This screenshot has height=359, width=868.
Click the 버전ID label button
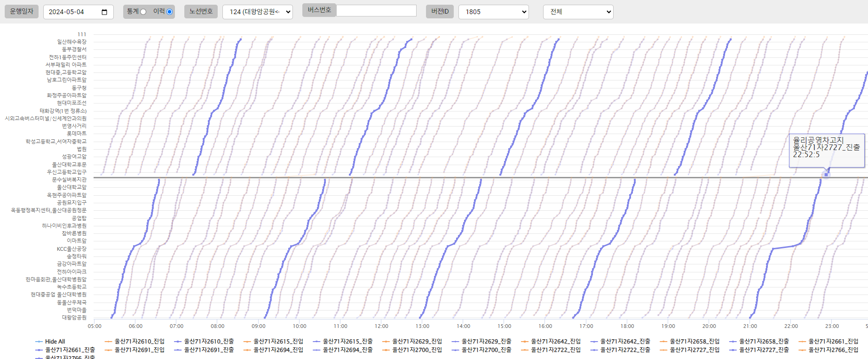[x=440, y=11]
